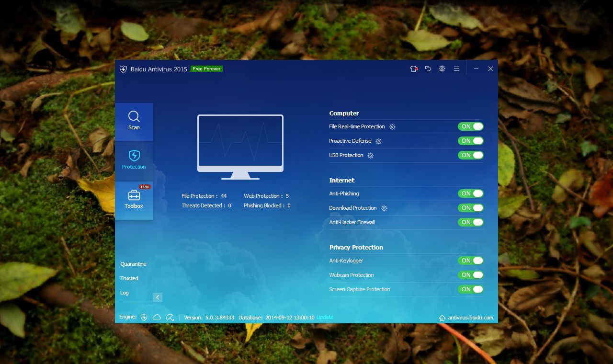Click the Web Protection count 5
Screen dimensions: 613x364
point(287,196)
